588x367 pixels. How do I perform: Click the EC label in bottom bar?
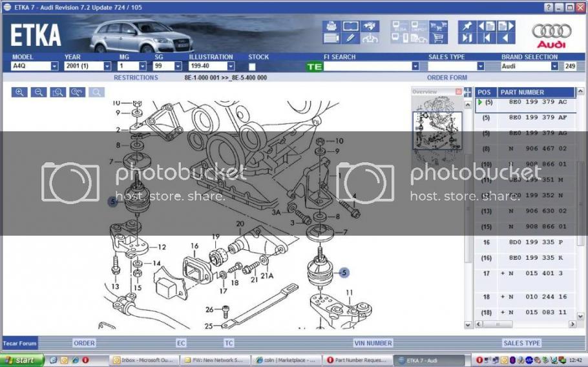[181, 343]
